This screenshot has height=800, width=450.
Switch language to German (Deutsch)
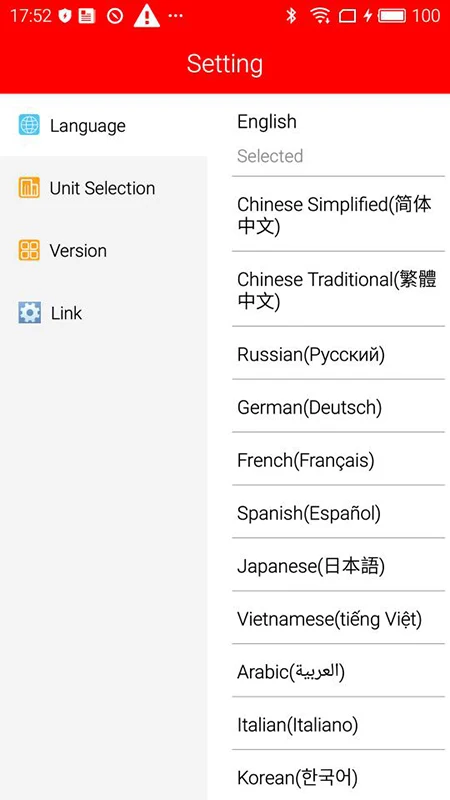tap(338, 406)
